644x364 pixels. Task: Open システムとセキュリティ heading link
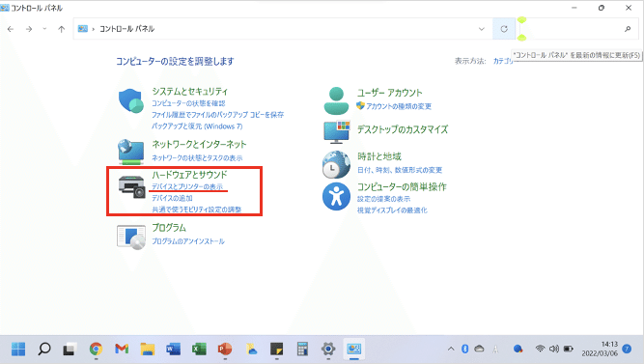point(190,91)
